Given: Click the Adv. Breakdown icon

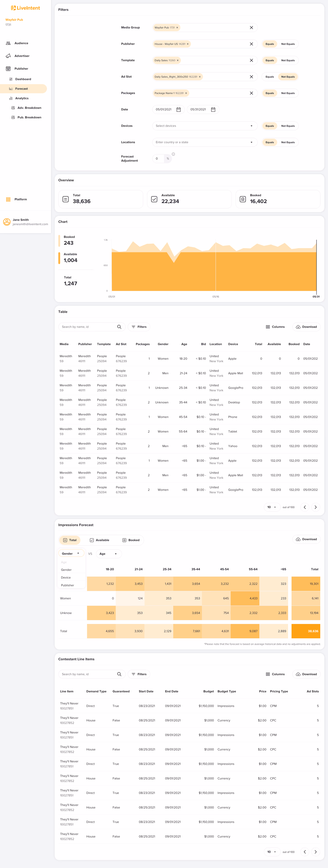Looking at the screenshot, I should pyautogui.click(x=13, y=108).
